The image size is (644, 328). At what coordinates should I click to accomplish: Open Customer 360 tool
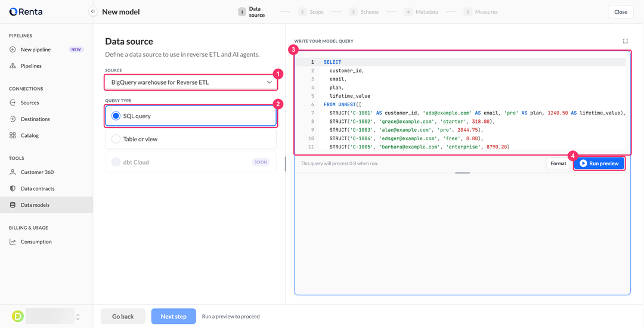point(47,172)
